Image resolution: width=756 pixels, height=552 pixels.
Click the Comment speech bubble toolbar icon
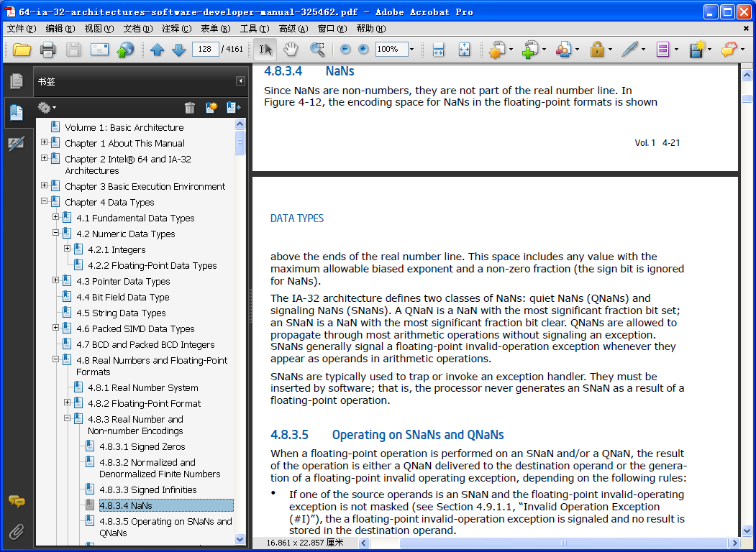click(729, 50)
